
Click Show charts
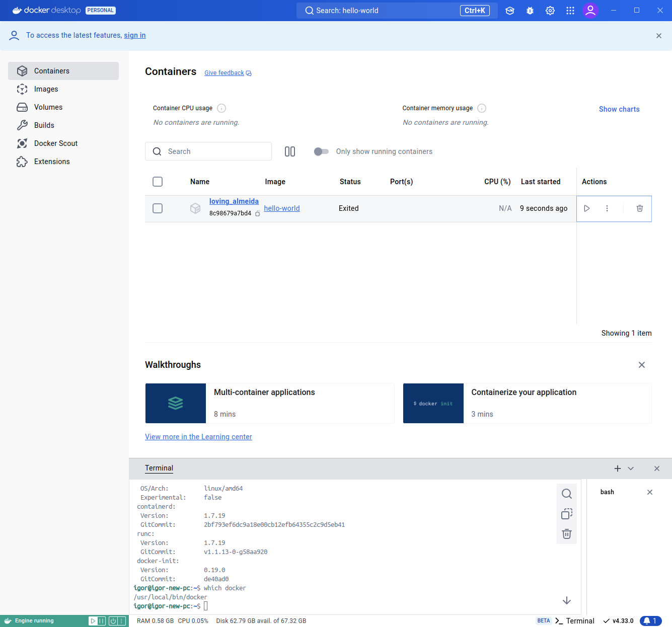click(619, 109)
